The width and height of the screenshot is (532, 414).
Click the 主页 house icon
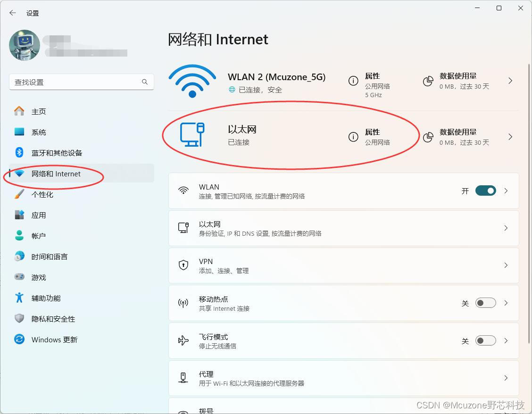click(x=19, y=111)
